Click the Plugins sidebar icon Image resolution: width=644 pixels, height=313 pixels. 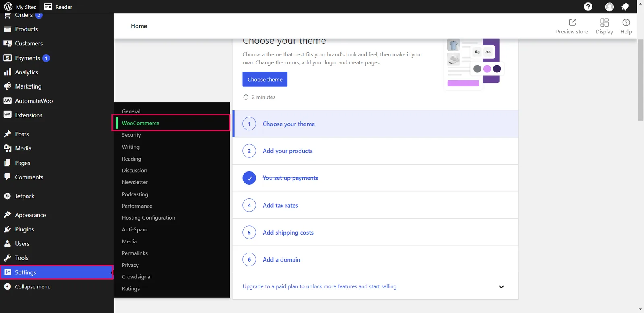point(7,229)
